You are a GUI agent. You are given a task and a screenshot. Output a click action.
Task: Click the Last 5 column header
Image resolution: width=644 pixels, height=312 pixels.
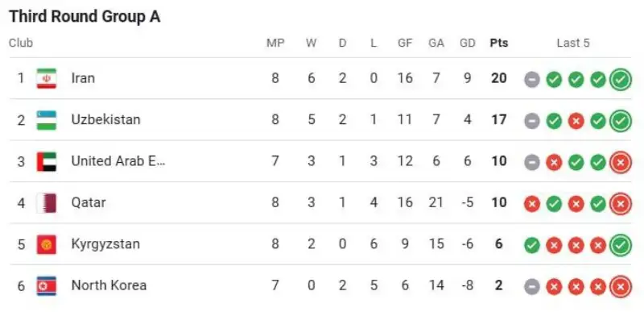(573, 43)
